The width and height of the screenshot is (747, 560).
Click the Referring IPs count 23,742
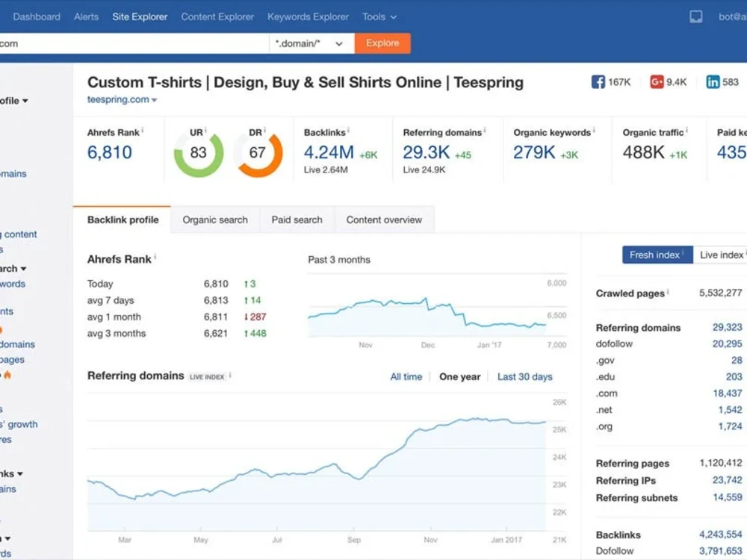coord(727,480)
